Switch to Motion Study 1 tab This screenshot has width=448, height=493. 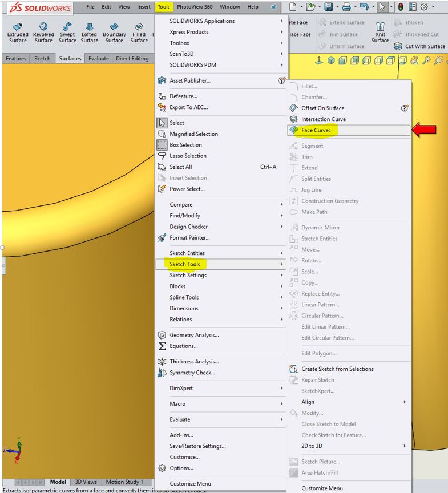[x=124, y=483]
